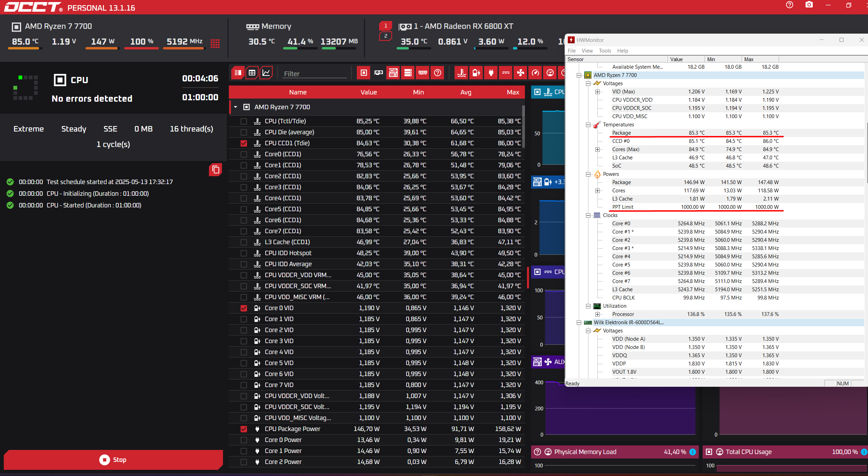The height and width of the screenshot is (476, 868).
Task: Toggle the motherboard sensor filter icon
Action: (x=393, y=73)
